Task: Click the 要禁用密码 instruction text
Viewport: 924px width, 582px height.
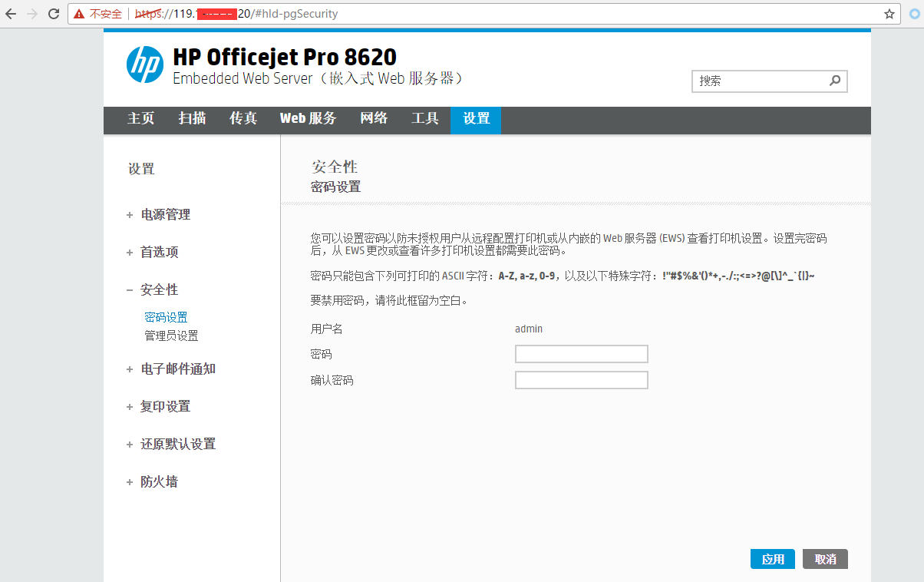Action: (x=389, y=300)
